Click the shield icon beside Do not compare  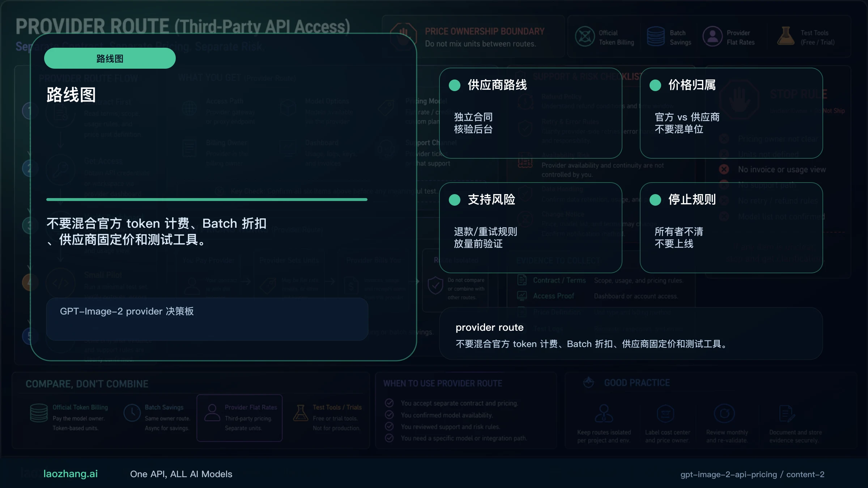pyautogui.click(x=435, y=286)
